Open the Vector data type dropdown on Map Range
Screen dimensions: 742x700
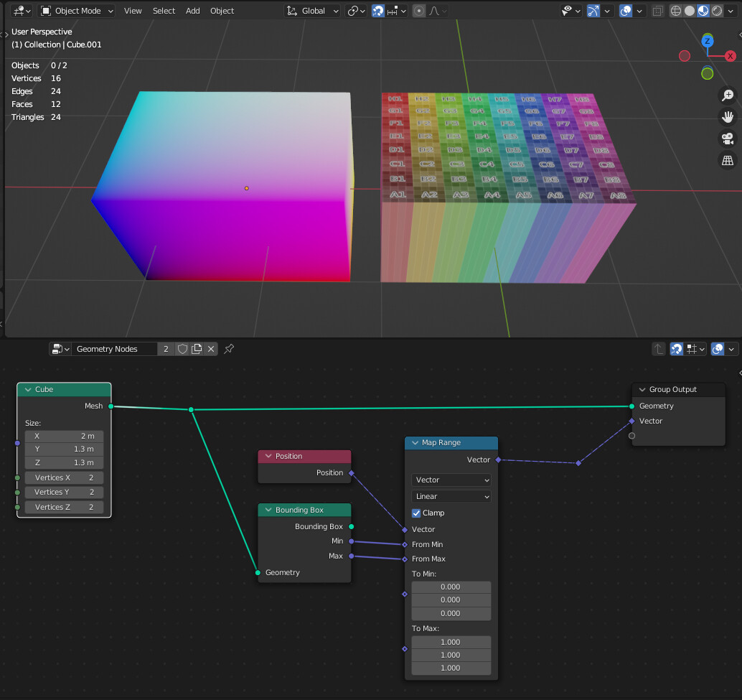point(451,480)
